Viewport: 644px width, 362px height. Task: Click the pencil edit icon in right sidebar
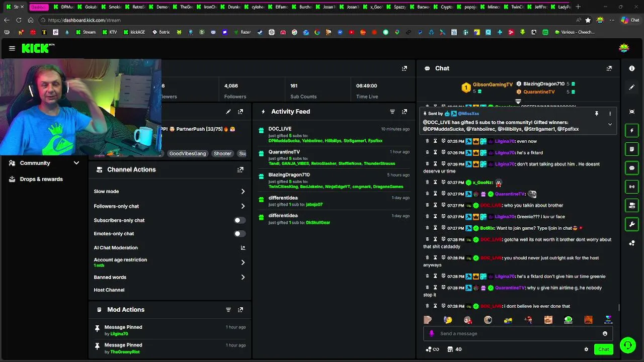(632, 87)
